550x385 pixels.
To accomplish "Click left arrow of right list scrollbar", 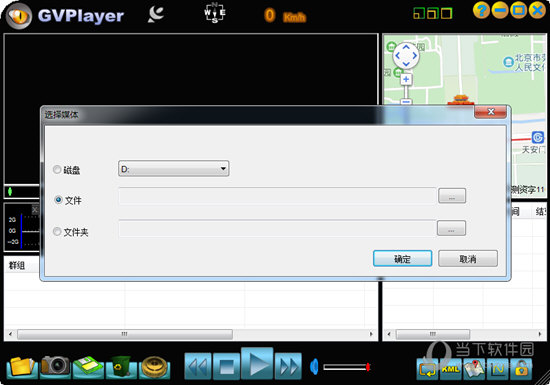I will [x=389, y=334].
